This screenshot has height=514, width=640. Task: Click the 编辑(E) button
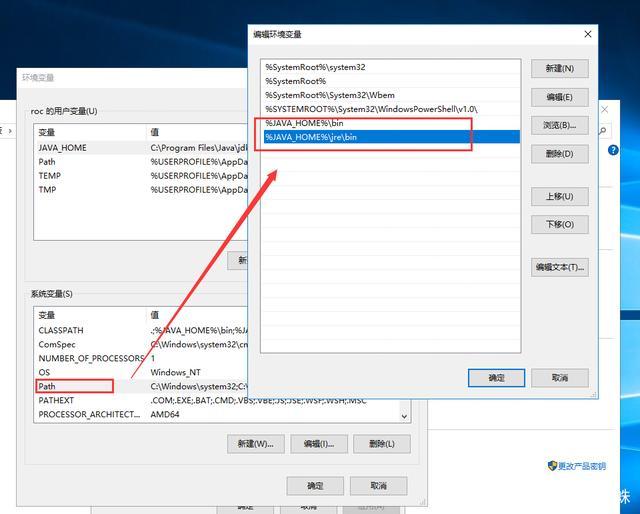(x=560, y=97)
